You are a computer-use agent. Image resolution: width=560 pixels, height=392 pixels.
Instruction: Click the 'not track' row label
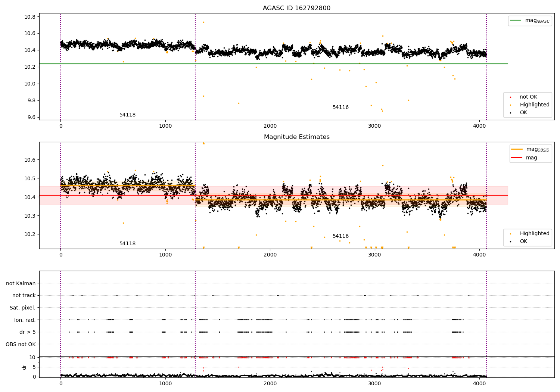[24, 296]
